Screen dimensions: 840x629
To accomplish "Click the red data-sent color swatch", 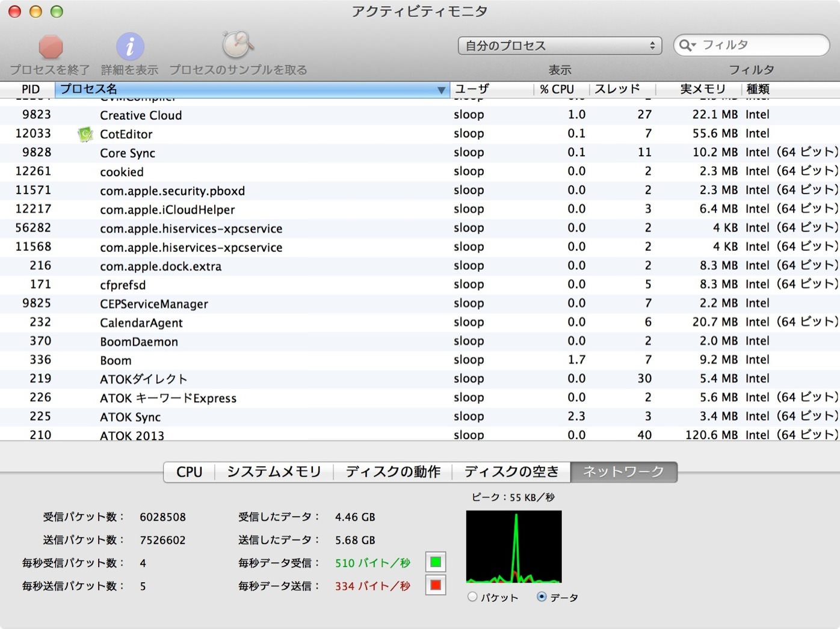I will coord(436,585).
